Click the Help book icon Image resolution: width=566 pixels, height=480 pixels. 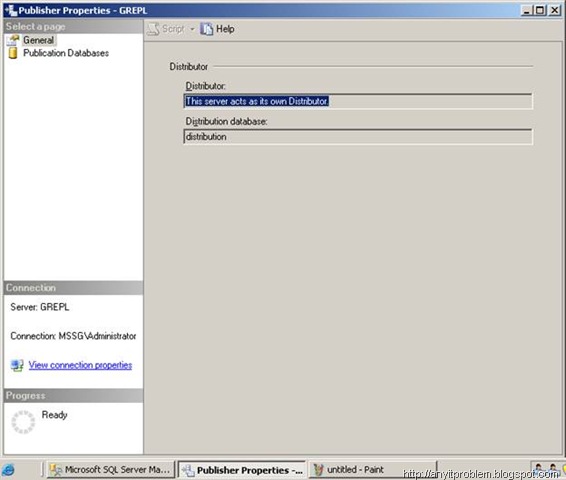tap(206, 29)
